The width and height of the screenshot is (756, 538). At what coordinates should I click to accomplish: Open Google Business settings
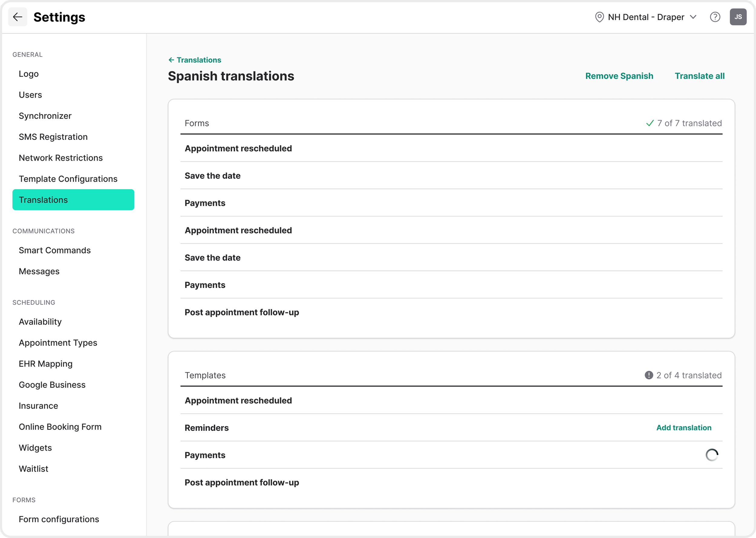tap(73, 385)
